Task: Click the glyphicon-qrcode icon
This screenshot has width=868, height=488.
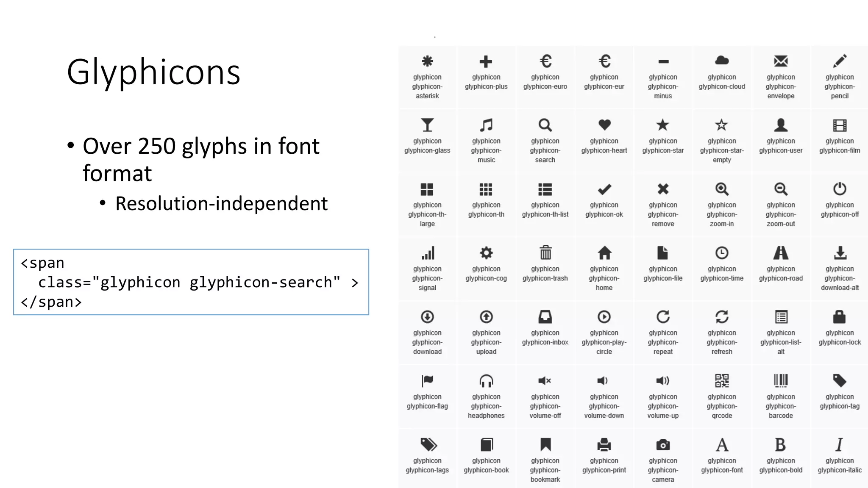Action: pyautogui.click(x=722, y=381)
